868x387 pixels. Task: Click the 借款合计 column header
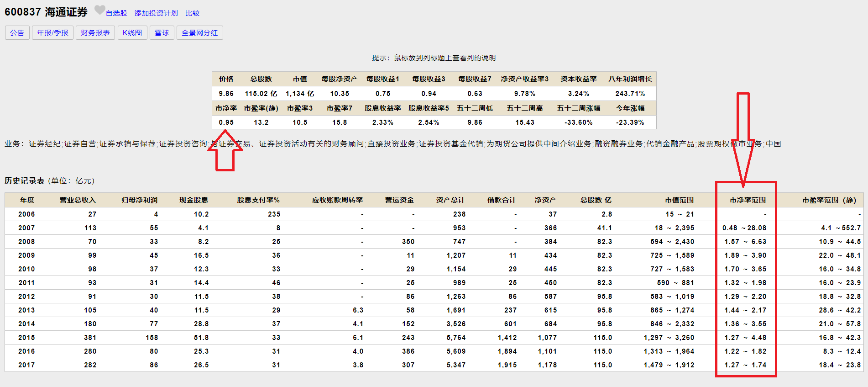tap(502, 200)
